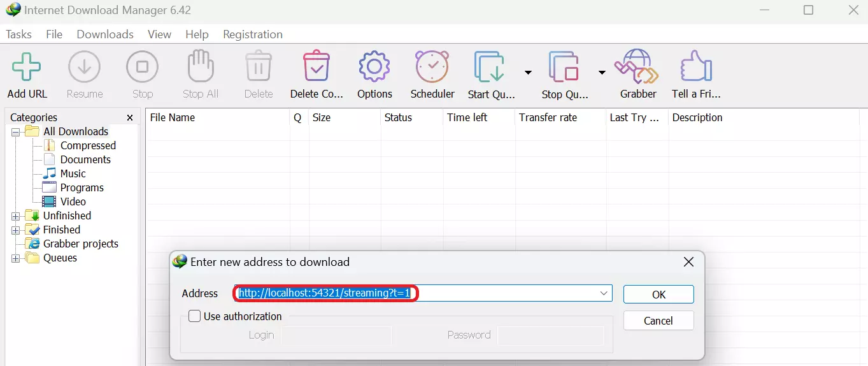The height and width of the screenshot is (366, 868).
Task: Open Options gear icon
Action: tap(374, 67)
